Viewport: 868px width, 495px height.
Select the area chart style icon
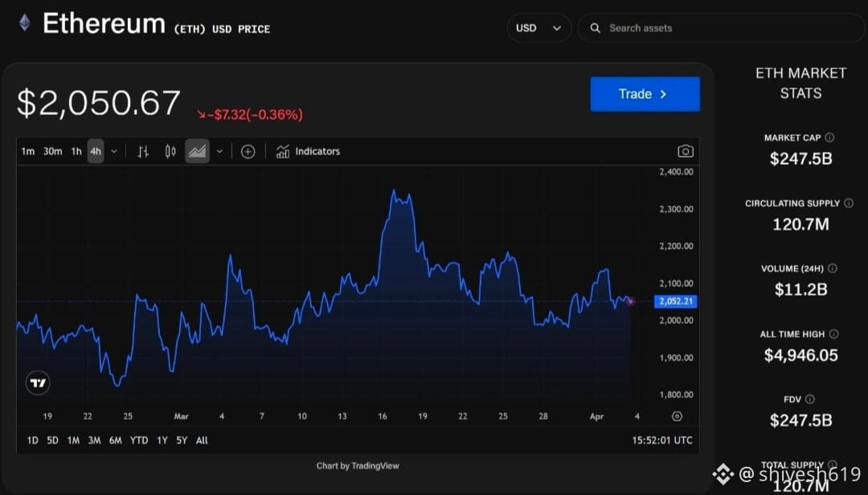[x=197, y=151]
